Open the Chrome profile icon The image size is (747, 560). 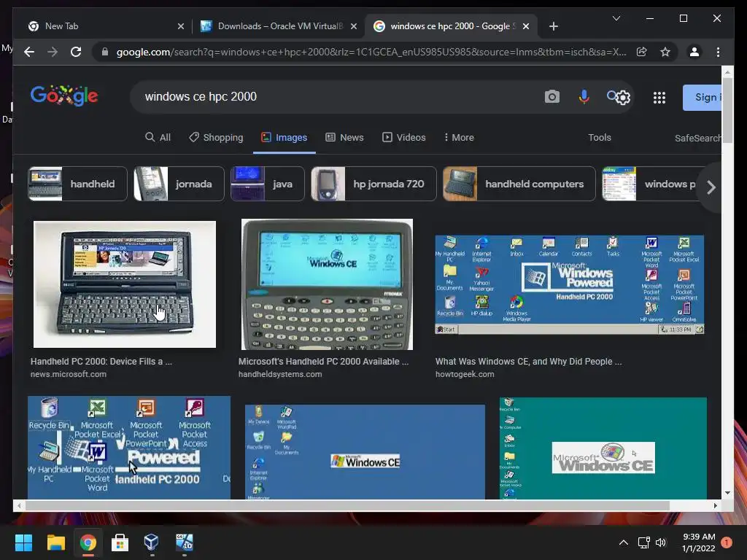(694, 52)
